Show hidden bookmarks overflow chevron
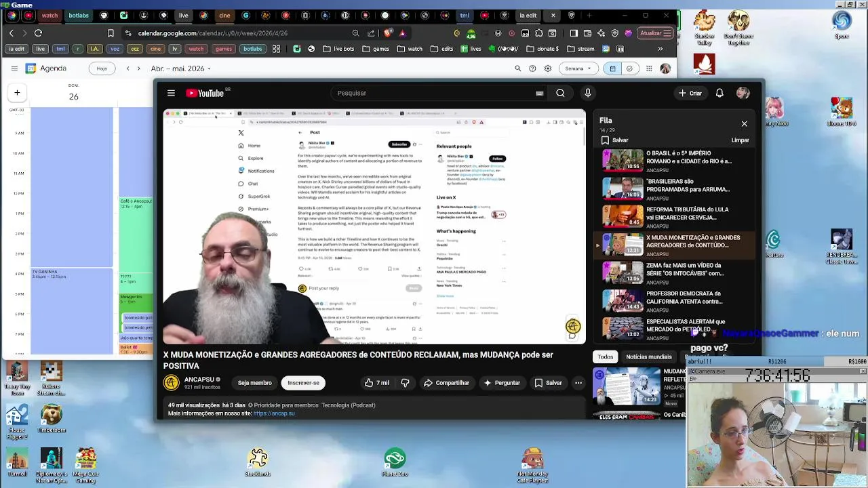The width and height of the screenshot is (868, 488). 660,49
